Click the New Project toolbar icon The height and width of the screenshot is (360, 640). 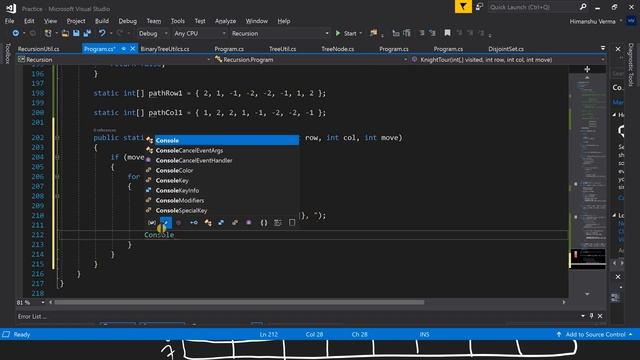click(x=48, y=33)
